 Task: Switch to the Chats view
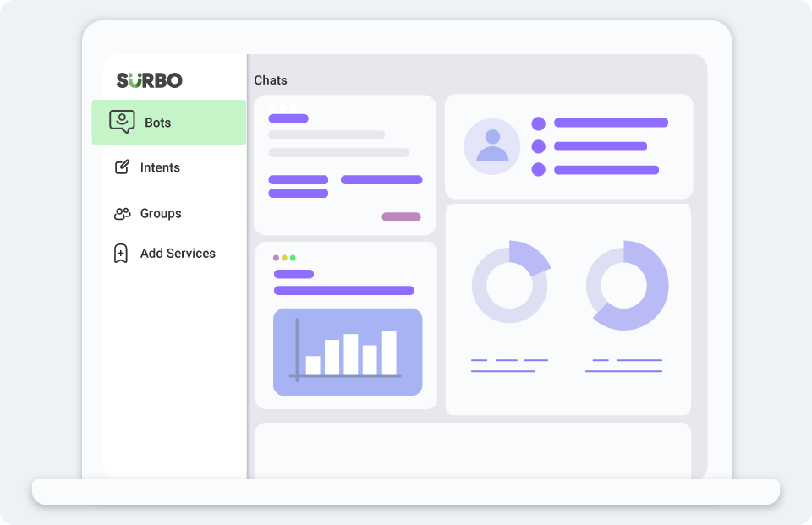click(x=270, y=80)
